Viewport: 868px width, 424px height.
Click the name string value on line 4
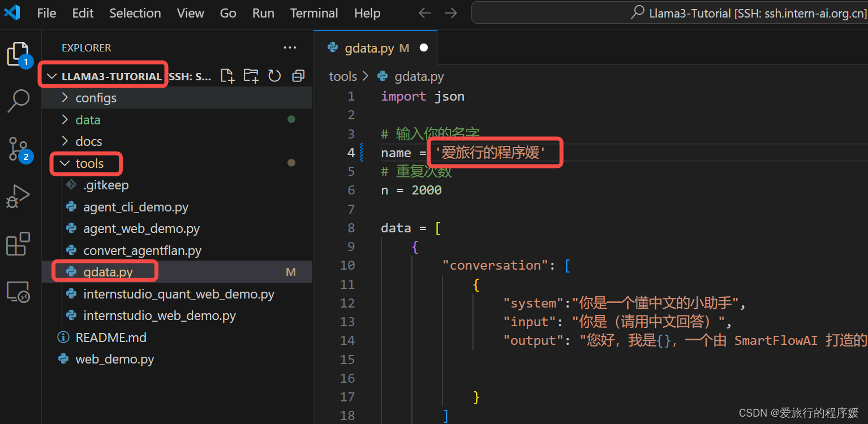click(491, 153)
